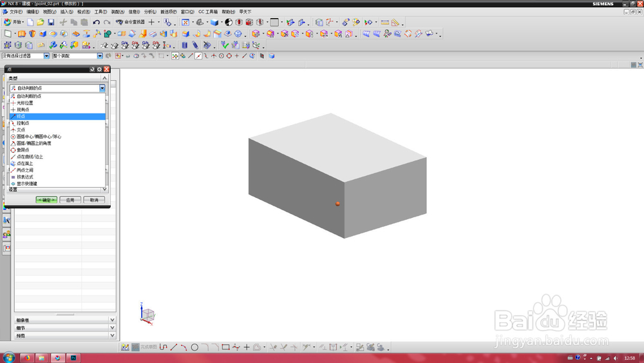Viewport: 644px width, 363px height.
Task: Toggle point-on-curve snap icon
Action: (x=244, y=56)
